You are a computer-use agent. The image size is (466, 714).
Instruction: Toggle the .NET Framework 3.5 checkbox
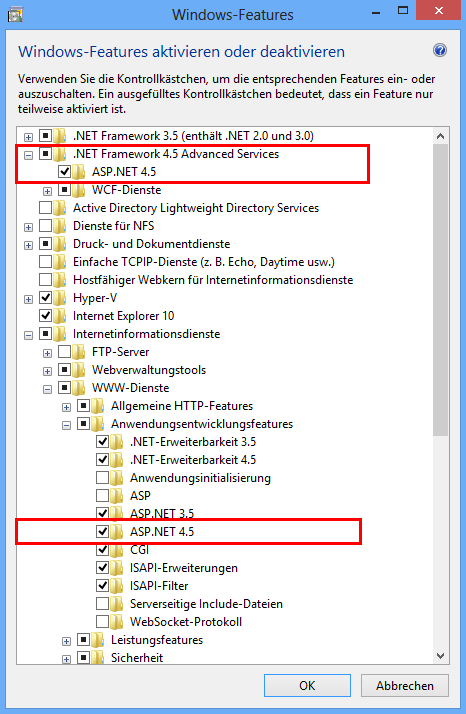(46, 136)
